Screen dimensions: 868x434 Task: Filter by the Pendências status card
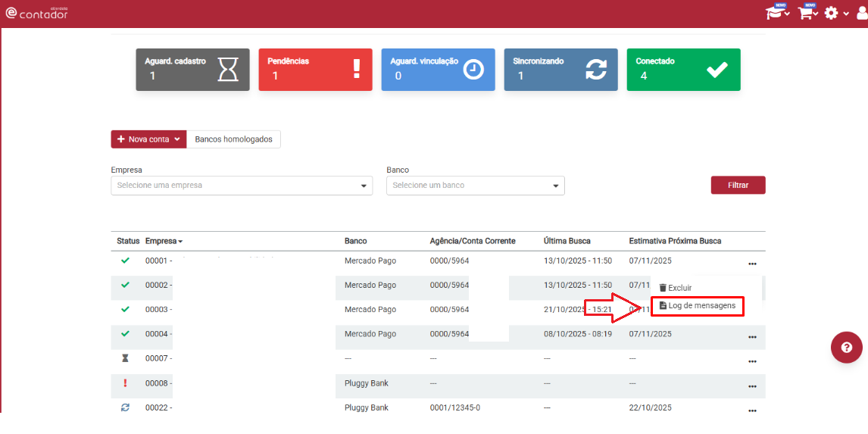[x=315, y=70]
